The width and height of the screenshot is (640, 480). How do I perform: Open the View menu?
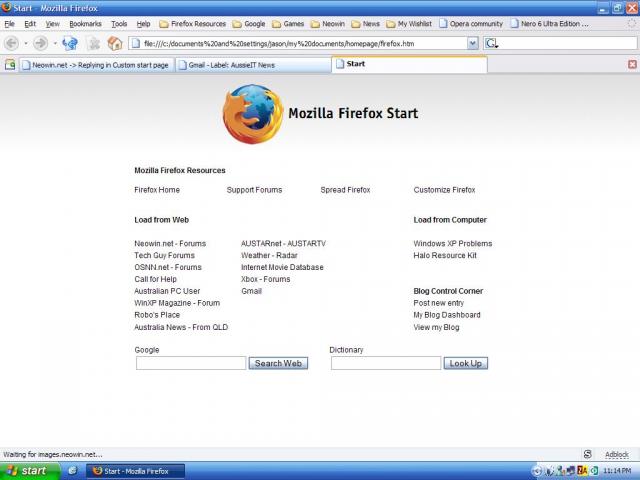point(52,24)
